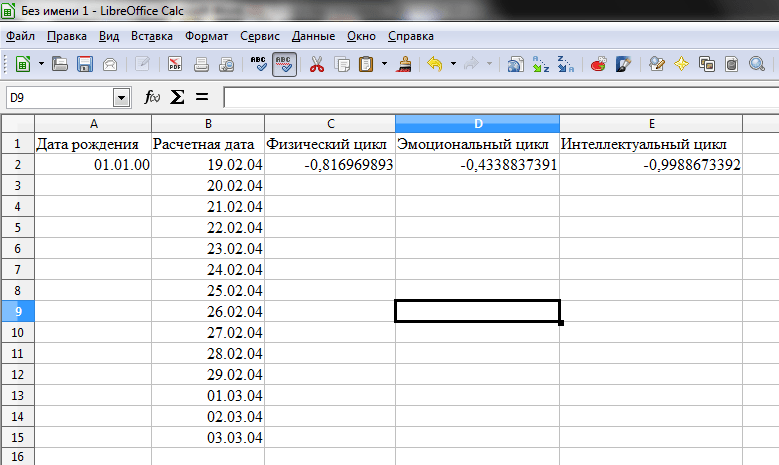Select highlighted column D header

(x=477, y=124)
